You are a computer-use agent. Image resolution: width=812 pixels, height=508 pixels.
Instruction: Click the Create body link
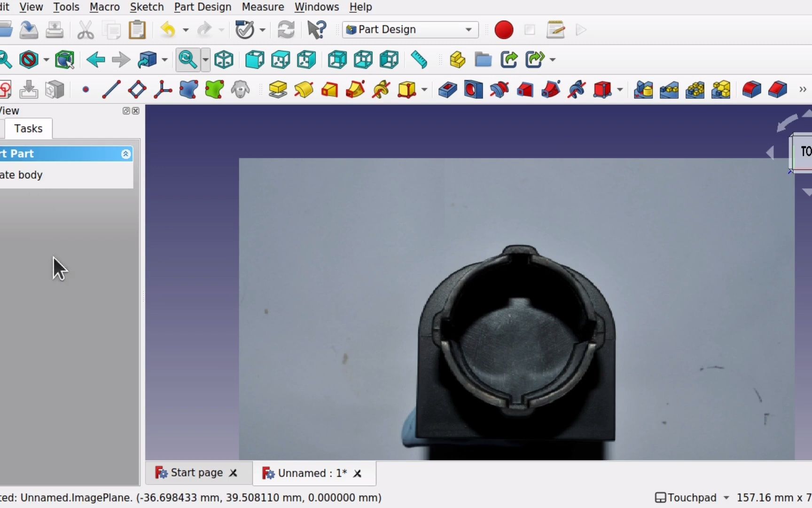click(x=21, y=175)
